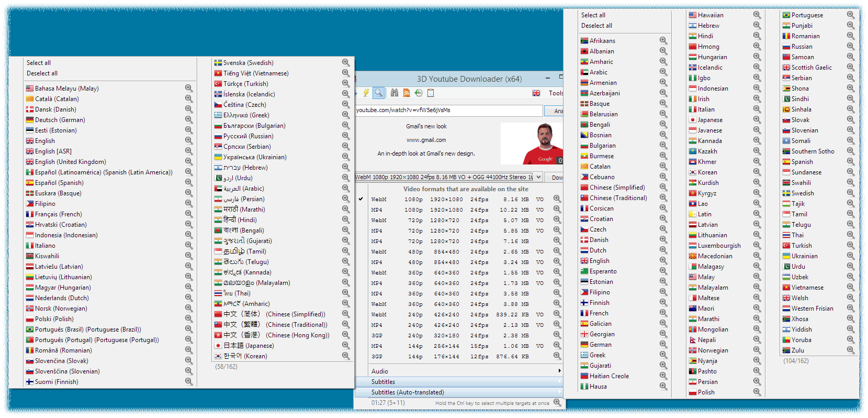Click the Gmail video thumbnail
868x418 pixels.
click(x=532, y=144)
